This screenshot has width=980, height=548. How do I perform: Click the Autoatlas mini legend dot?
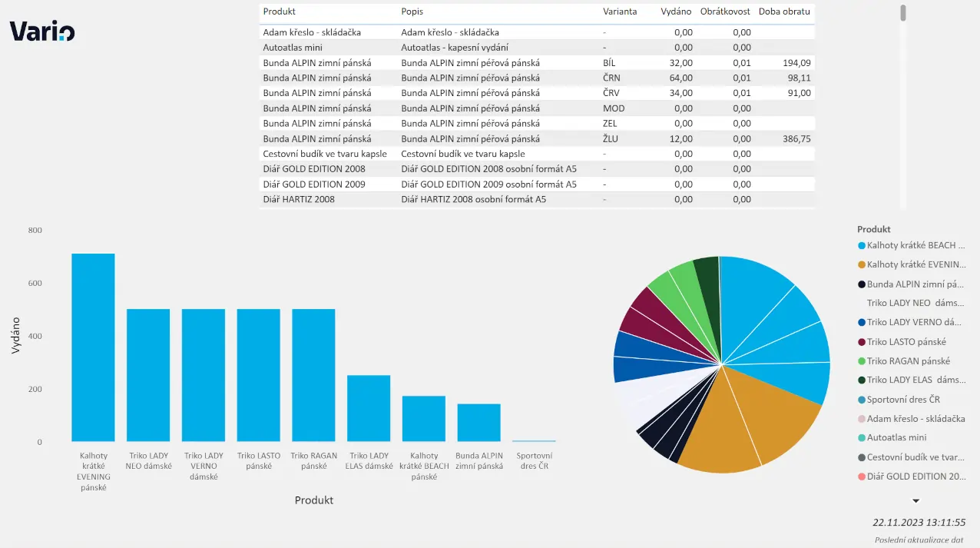862,438
